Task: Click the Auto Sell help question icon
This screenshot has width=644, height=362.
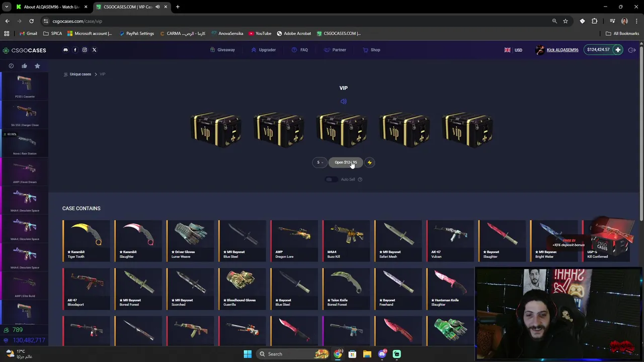Action: 360,179
